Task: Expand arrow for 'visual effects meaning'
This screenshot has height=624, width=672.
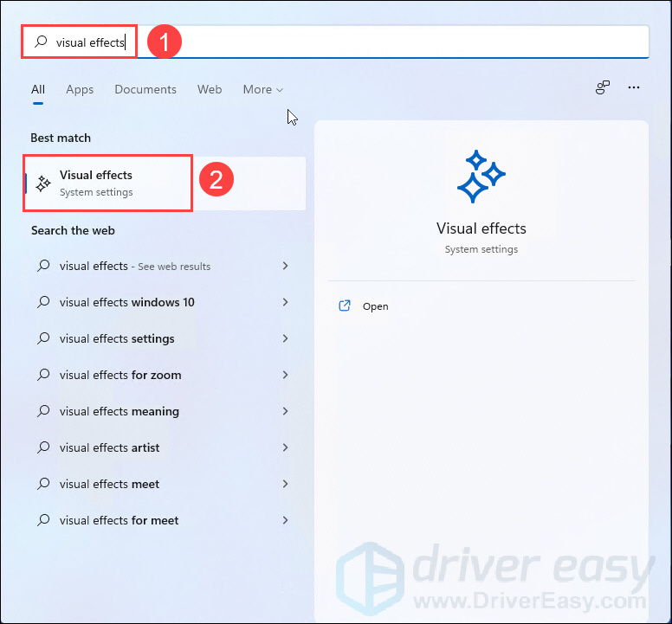Action: [286, 412]
